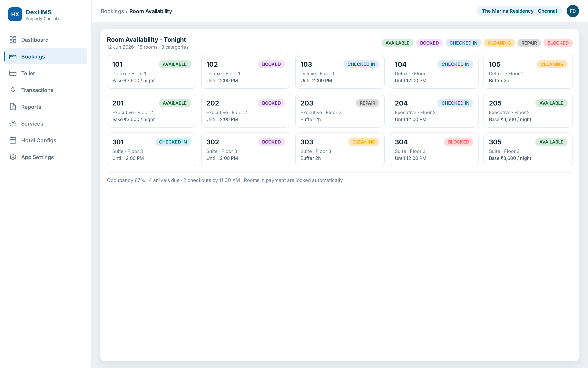
Task: Click the Reports document icon
Action: pos(13,107)
